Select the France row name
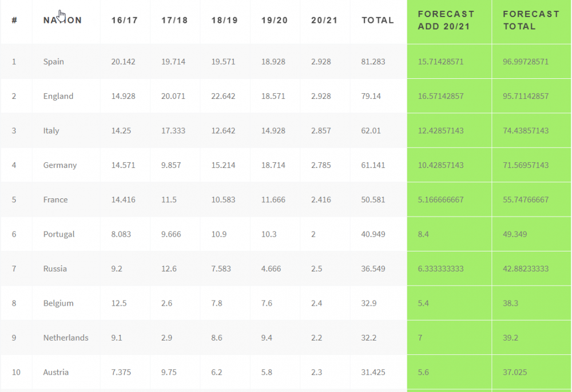Image resolution: width=572 pixels, height=392 pixels. point(55,199)
